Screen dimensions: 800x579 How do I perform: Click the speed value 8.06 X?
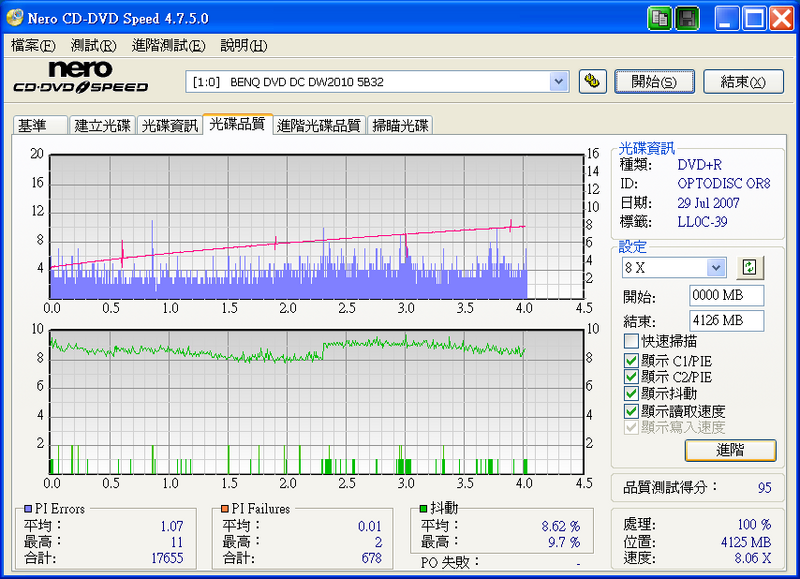[753, 558]
